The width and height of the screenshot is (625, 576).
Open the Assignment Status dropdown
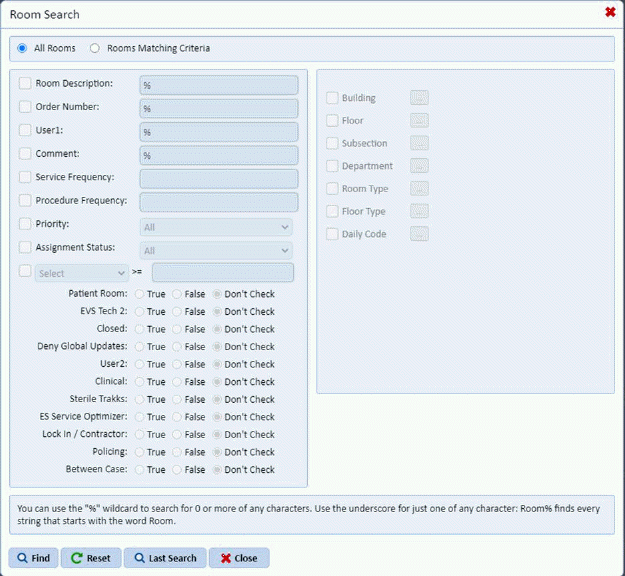216,251
